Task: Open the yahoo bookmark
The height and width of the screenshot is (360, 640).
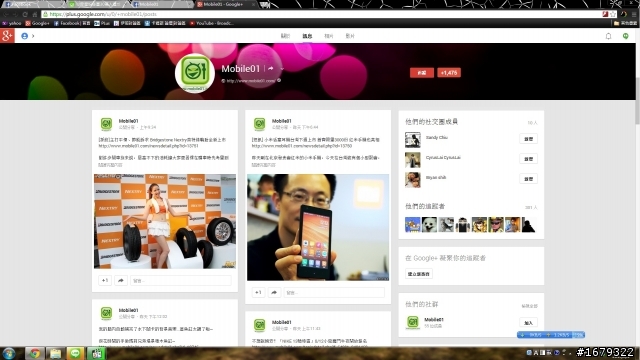Action: pos(12,23)
